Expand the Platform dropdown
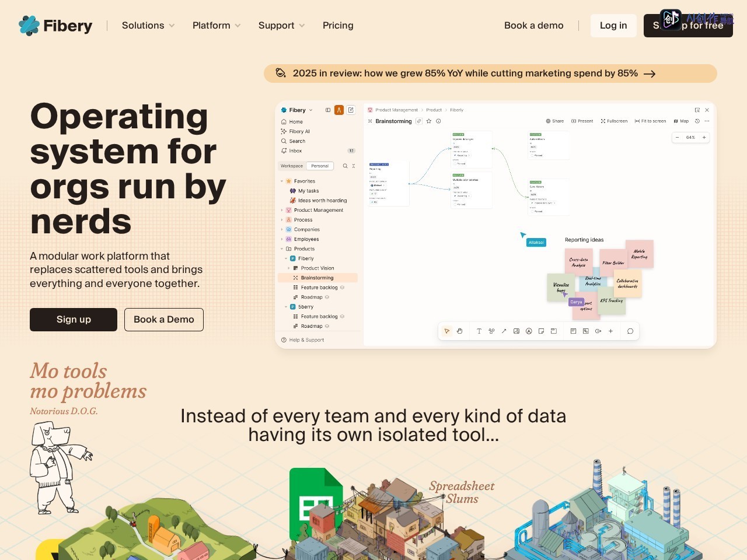This screenshot has width=747, height=560. pos(217,26)
